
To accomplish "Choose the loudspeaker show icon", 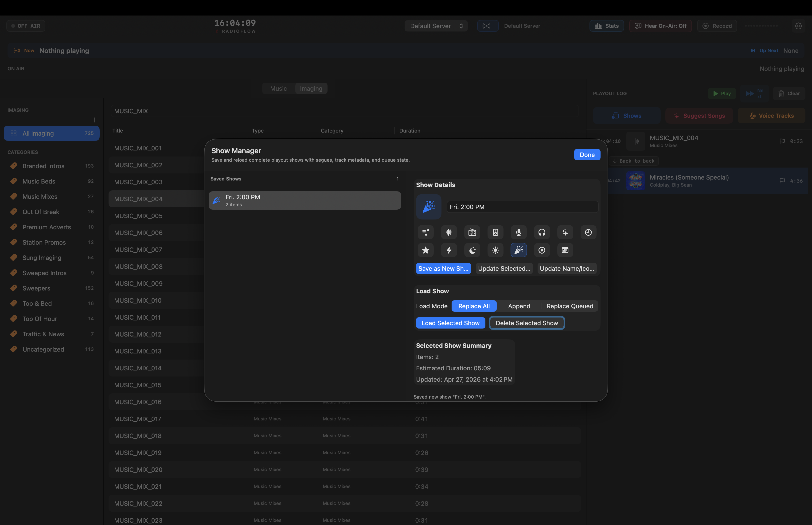I will point(496,232).
